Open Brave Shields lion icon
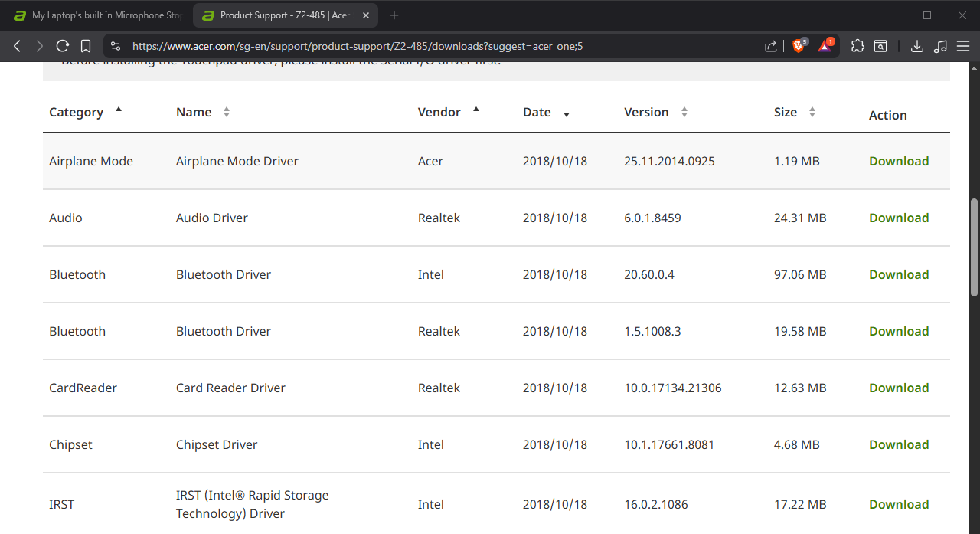 [x=799, y=46]
